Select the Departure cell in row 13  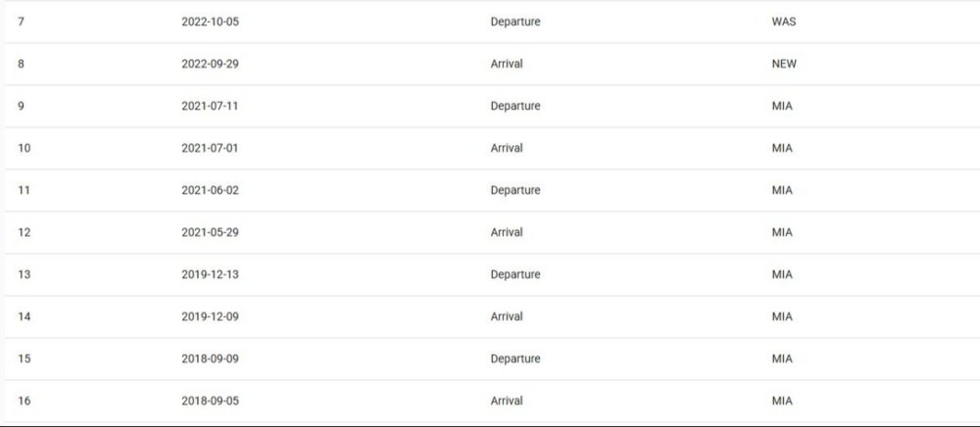(514, 275)
